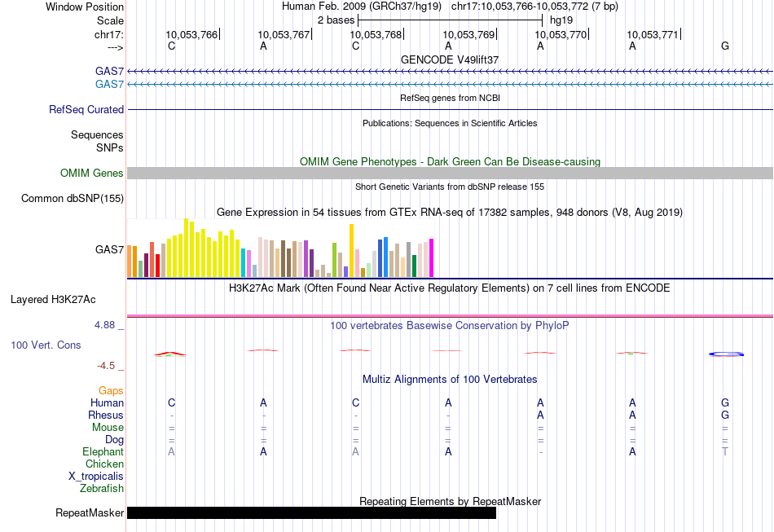774x532 pixels.
Task: Click '100 vertebrates Basewise Conservation by PhyloP' title
Action: [x=450, y=325]
